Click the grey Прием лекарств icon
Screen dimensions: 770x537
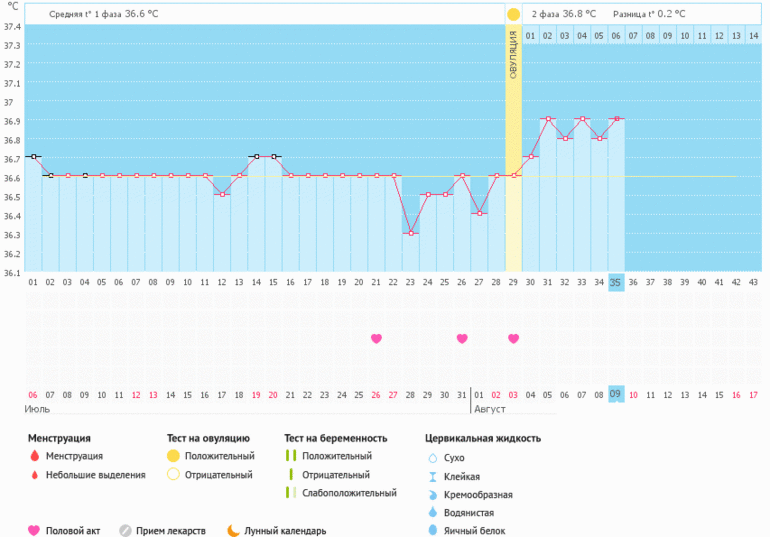point(126,531)
